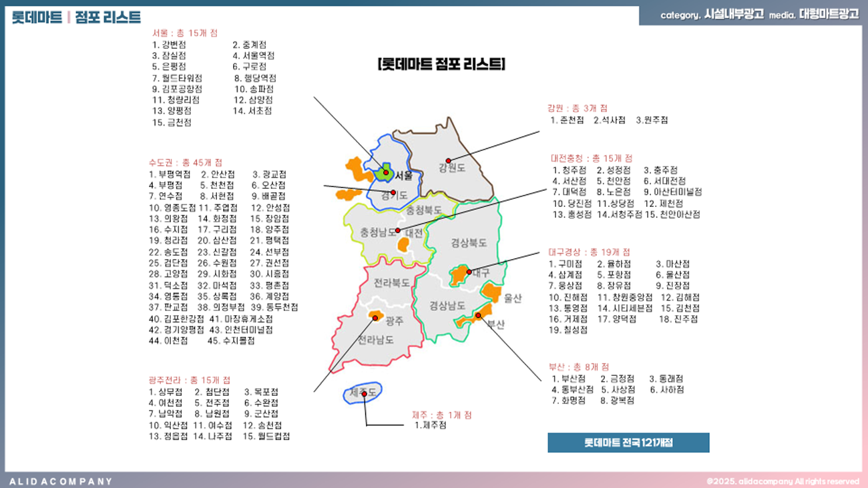The width and height of the screenshot is (868, 488).
Task: Click the 부산 : 총 8개 점 heading
Action: 579,367
